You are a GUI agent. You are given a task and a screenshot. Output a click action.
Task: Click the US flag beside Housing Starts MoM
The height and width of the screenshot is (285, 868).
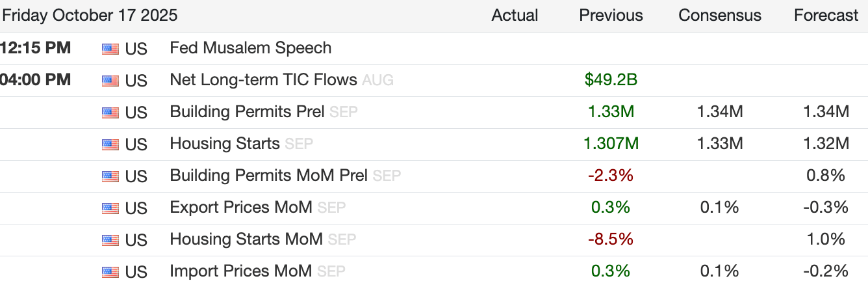point(110,240)
